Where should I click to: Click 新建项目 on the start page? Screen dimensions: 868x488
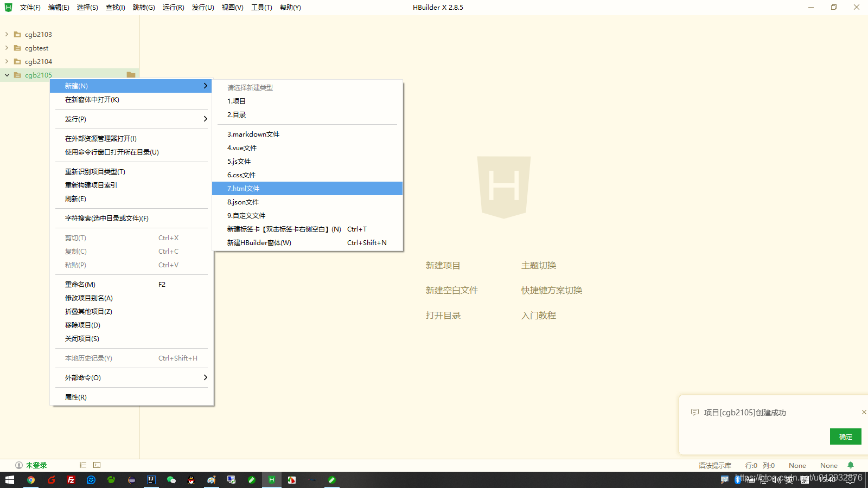pos(443,265)
